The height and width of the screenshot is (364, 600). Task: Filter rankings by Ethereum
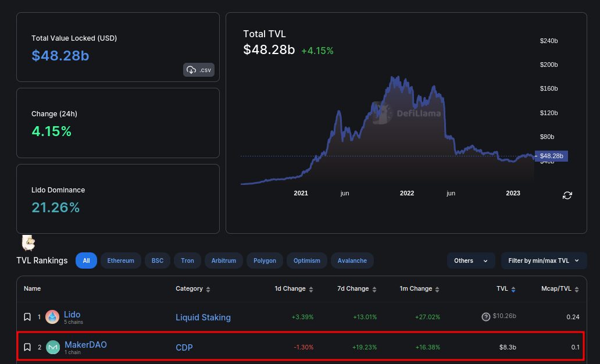point(120,260)
